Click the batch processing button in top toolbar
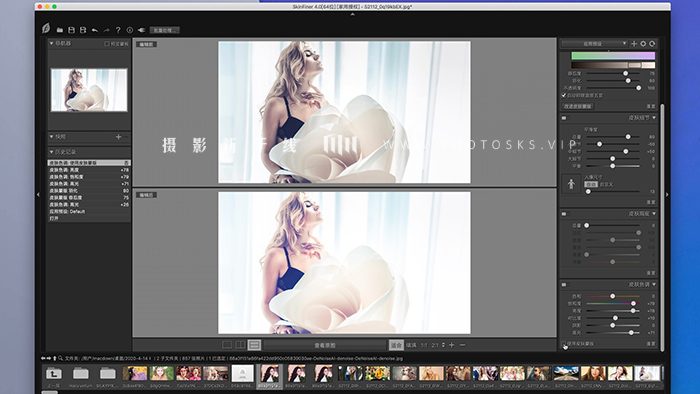This screenshot has width=700, height=394. pos(164,30)
